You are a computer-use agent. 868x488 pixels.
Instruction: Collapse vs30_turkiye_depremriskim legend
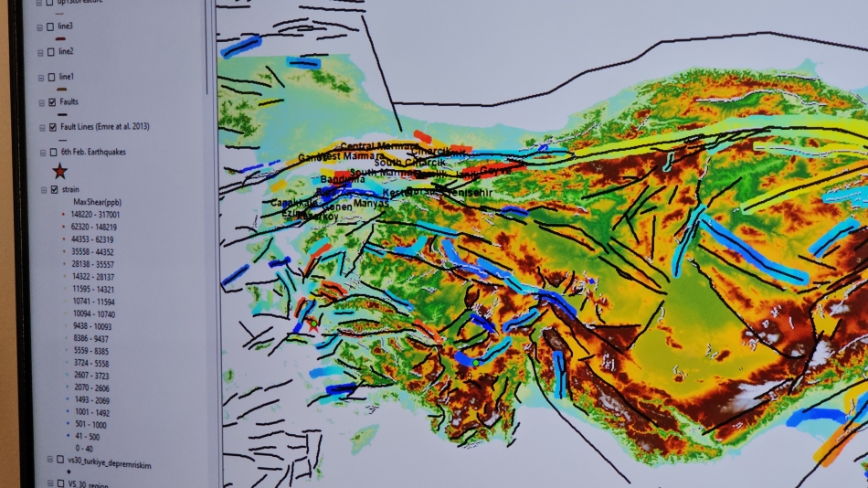pyautogui.click(x=50, y=460)
